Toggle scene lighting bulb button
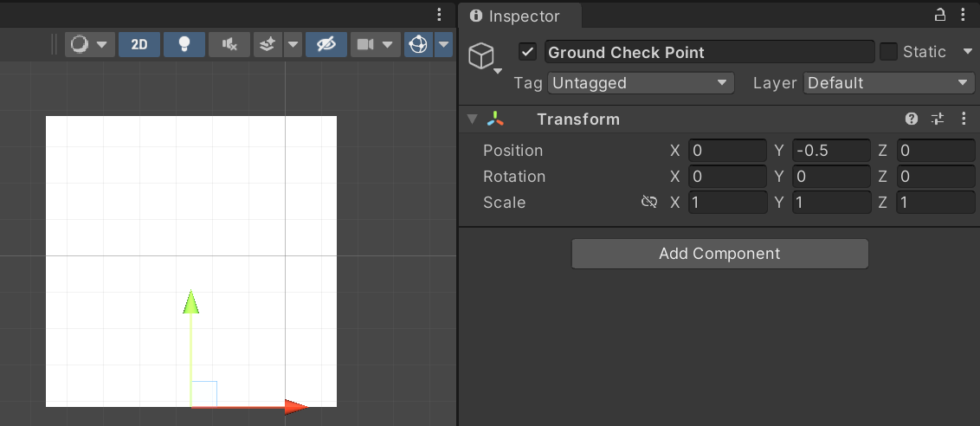The image size is (980, 426). pyautogui.click(x=184, y=44)
